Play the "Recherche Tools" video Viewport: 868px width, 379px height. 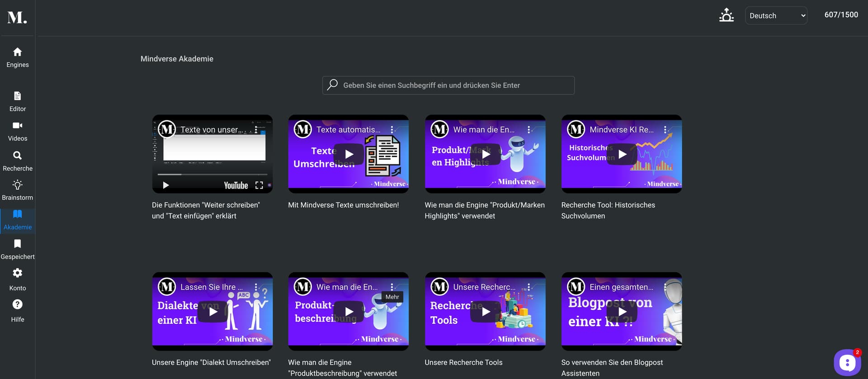[486, 312]
